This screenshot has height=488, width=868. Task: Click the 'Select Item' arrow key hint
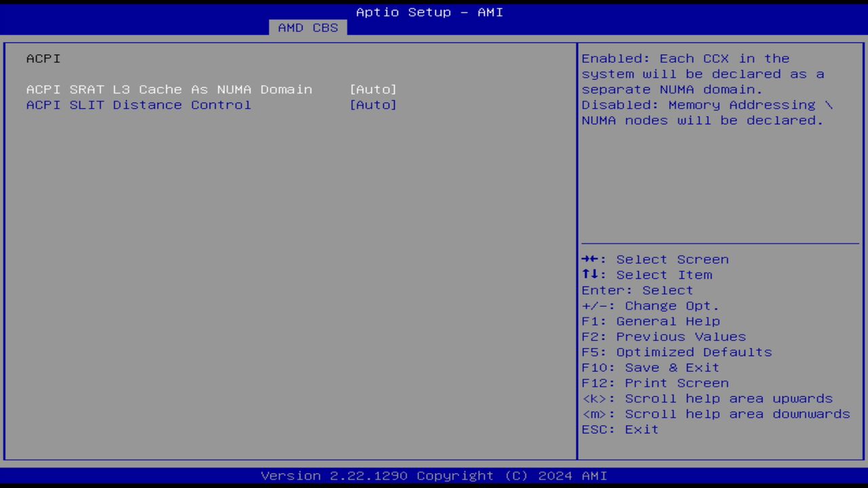pos(647,275)
